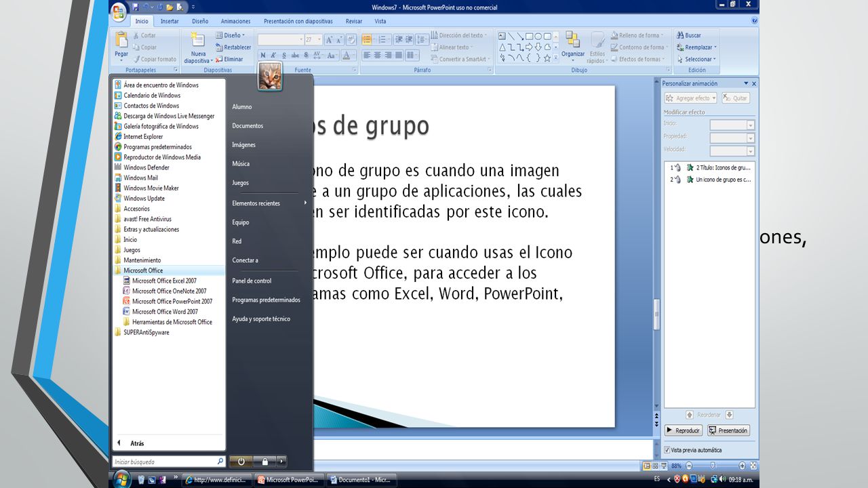The height and width of the screenshot is (488, 868).
Task: Click Buscar binoculars button
Action: point(688,35)
